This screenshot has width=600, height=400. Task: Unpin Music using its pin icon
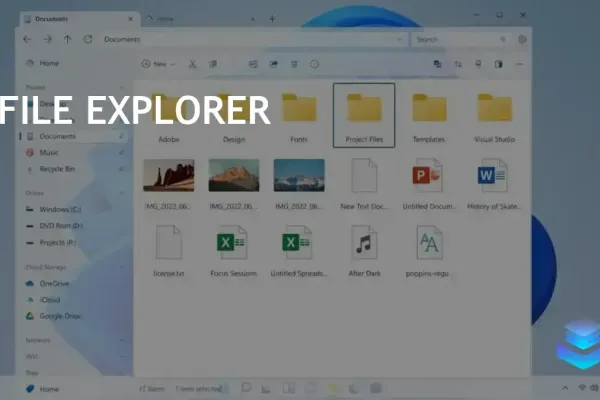coord(121,152)
